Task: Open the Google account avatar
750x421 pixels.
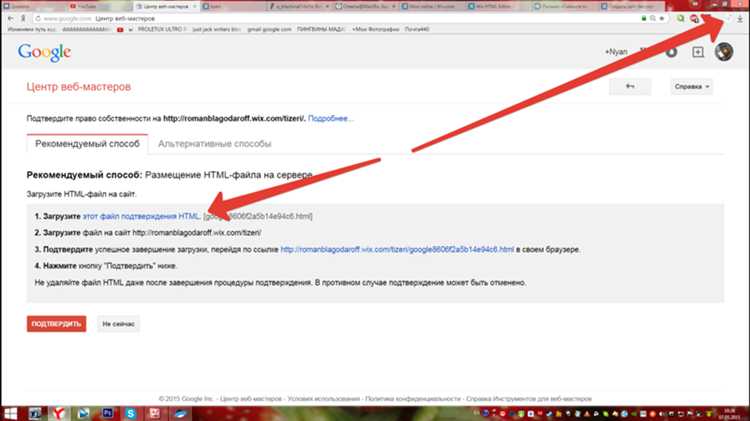Action: click(724, 52)
